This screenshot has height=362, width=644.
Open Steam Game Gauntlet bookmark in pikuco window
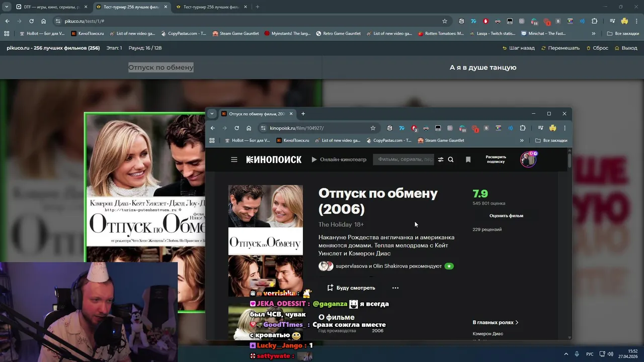(235, 34)
